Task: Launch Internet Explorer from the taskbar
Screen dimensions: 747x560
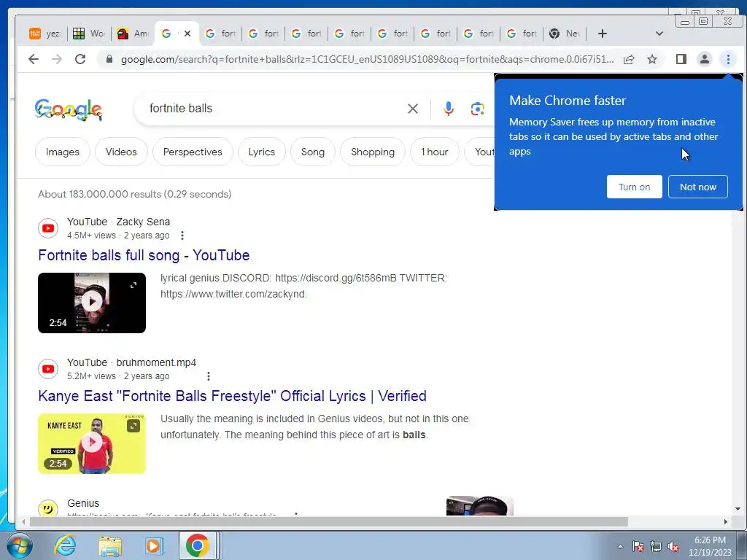Action: pyautogui.click(x=65, y=545)
